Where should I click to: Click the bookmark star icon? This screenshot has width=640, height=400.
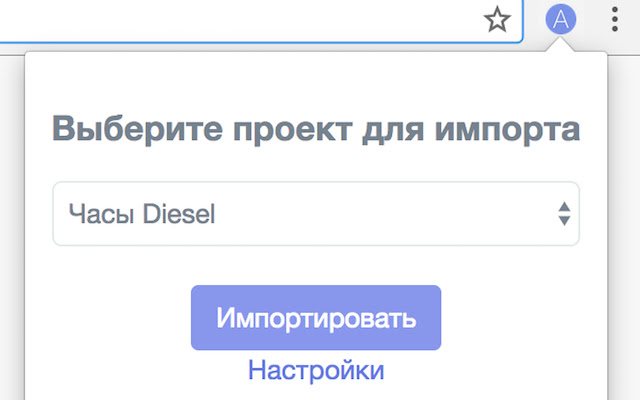[497, 20]
